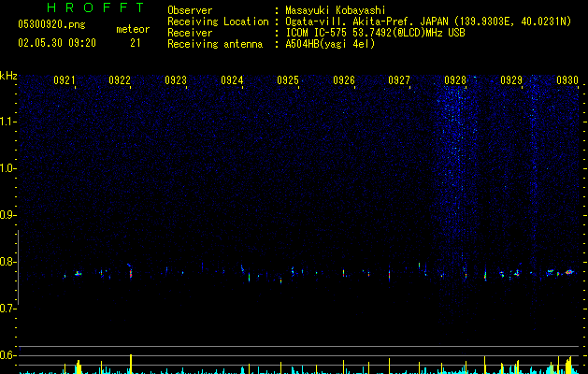Click the HROFFT title text
Viewport: 588px width, 374px height.
click(95, 7)
